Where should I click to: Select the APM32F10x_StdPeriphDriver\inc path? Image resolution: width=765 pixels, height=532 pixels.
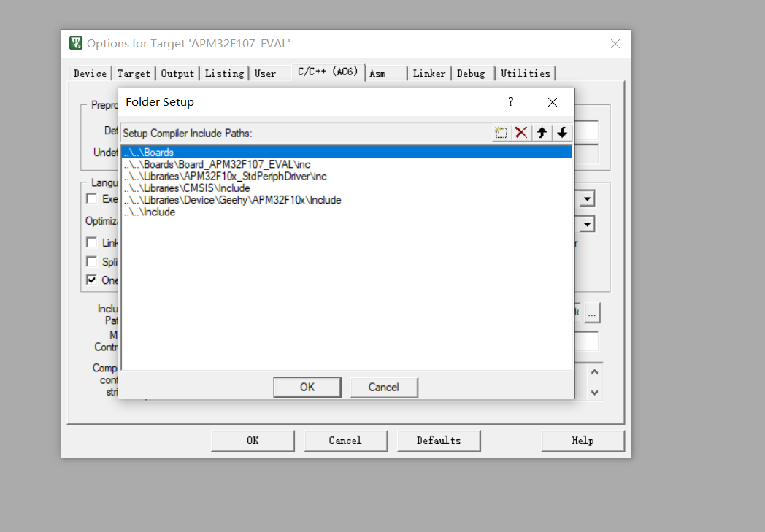tap(347, 176)
